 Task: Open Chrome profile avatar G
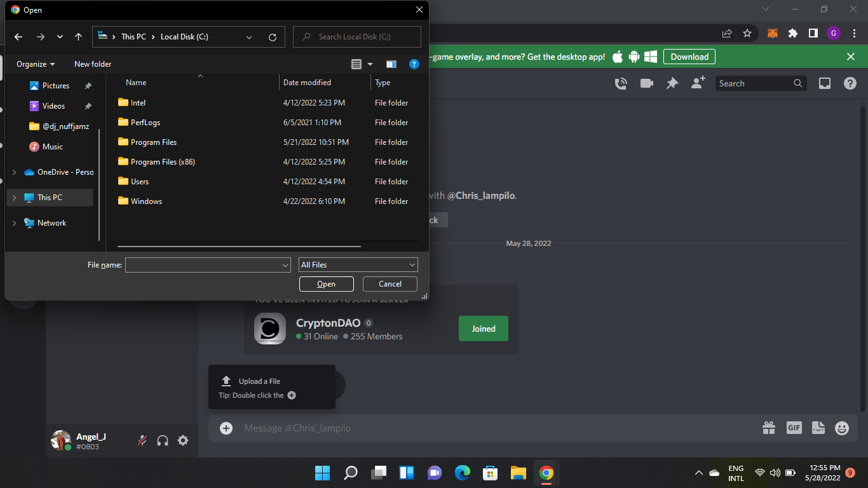834,33
